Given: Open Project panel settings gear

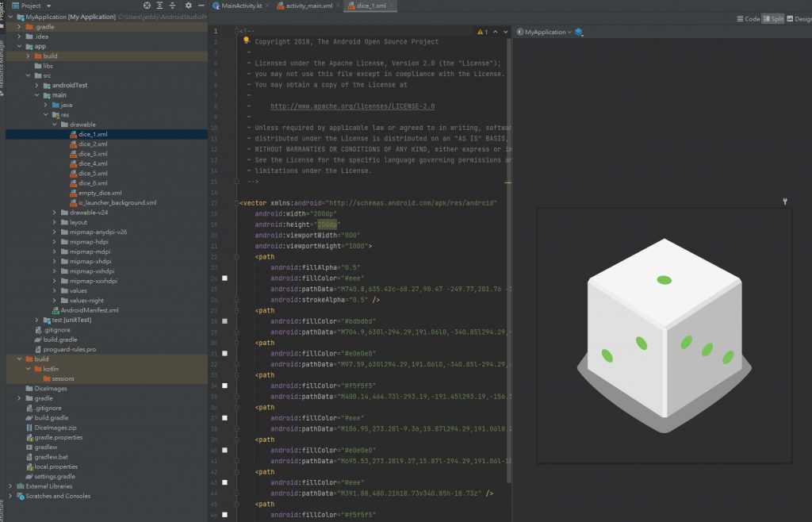Looking at the screenshot, I should (188, 6).
